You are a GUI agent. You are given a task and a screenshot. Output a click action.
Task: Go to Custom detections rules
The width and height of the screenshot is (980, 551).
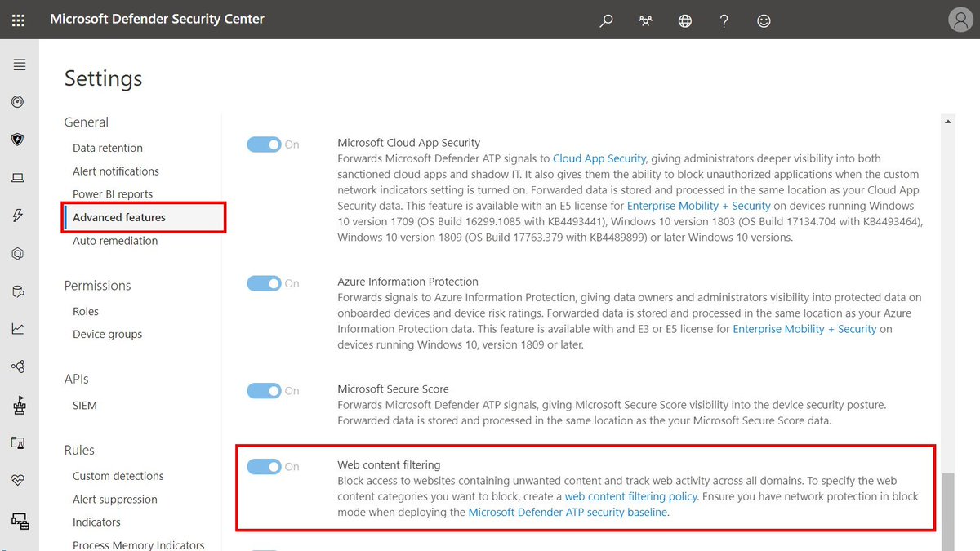coord(118,476)
